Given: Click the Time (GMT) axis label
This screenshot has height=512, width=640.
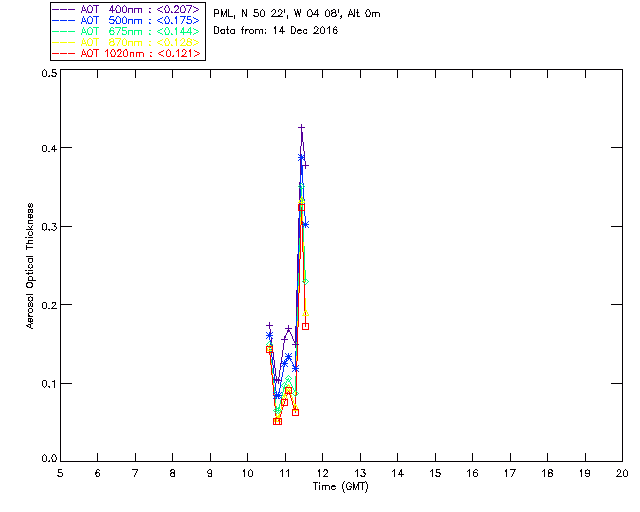Looking at the screenshot, I should 340,486.
